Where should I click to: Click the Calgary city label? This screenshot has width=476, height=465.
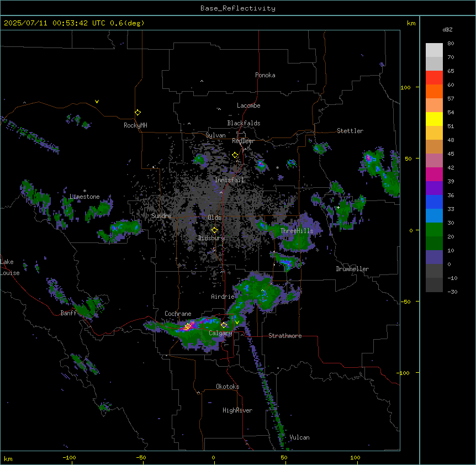coord(220,333)
